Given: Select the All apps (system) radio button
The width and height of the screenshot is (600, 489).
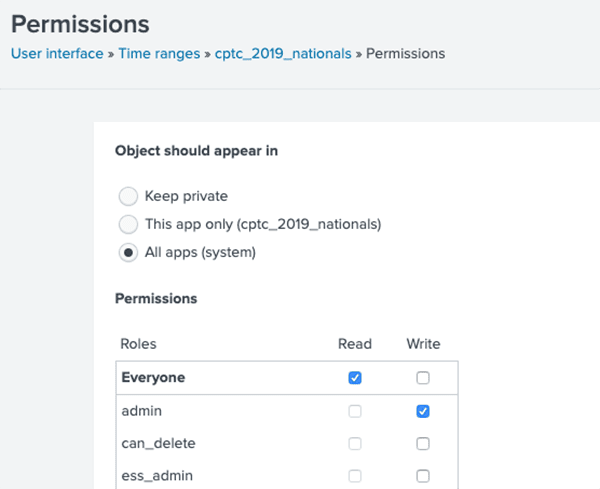Looking at the screenshot, I should click(x=128, y=253).
